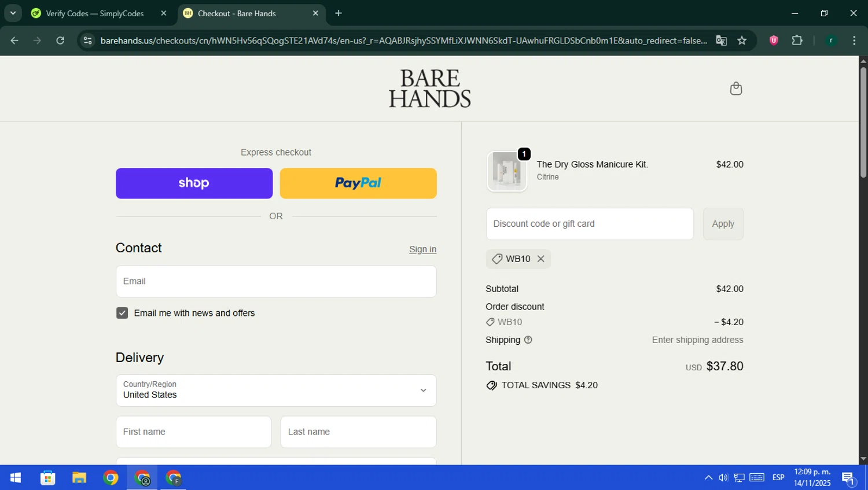Switch to the Verify Codes — SimplyCodes tab
The height and width of the screenshot is (490, 868).
point(95,13)
